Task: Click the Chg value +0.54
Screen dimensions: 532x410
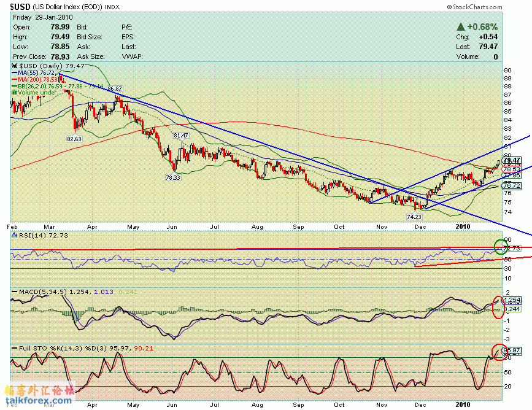Action: click(x=488, y=37)
